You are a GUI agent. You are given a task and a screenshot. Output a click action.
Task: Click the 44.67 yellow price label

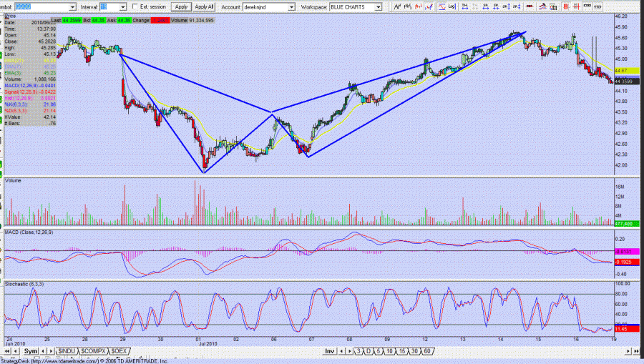tap(627, 71)
